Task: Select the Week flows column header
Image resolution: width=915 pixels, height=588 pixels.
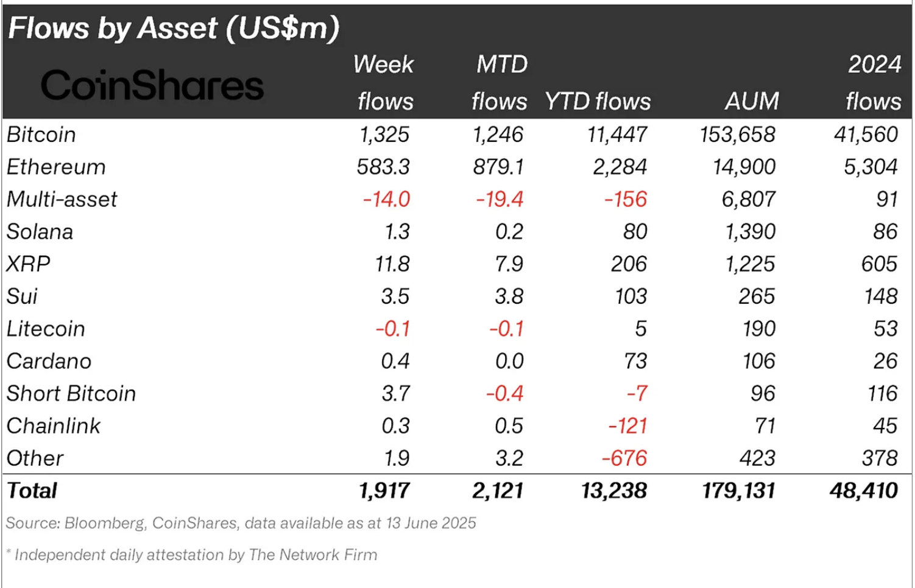Action: [384, 83]
